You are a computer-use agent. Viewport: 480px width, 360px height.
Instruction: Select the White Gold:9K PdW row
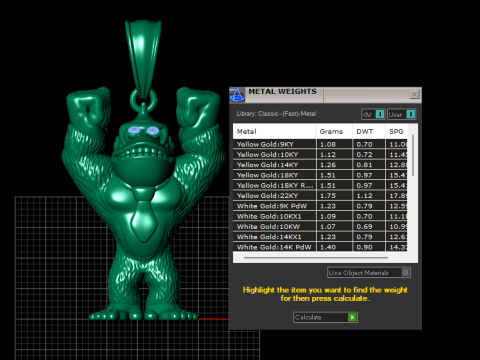[320, 206]
